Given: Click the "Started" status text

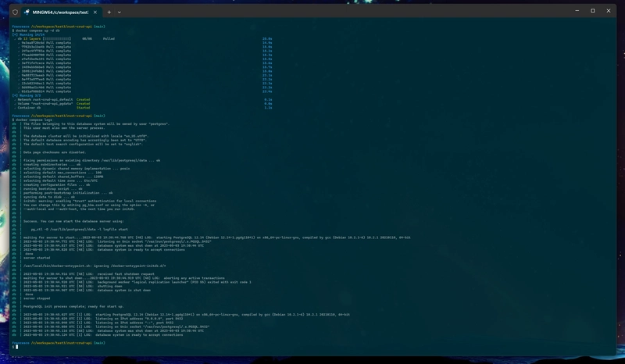Looking at the screenshot, I should 84,108.
